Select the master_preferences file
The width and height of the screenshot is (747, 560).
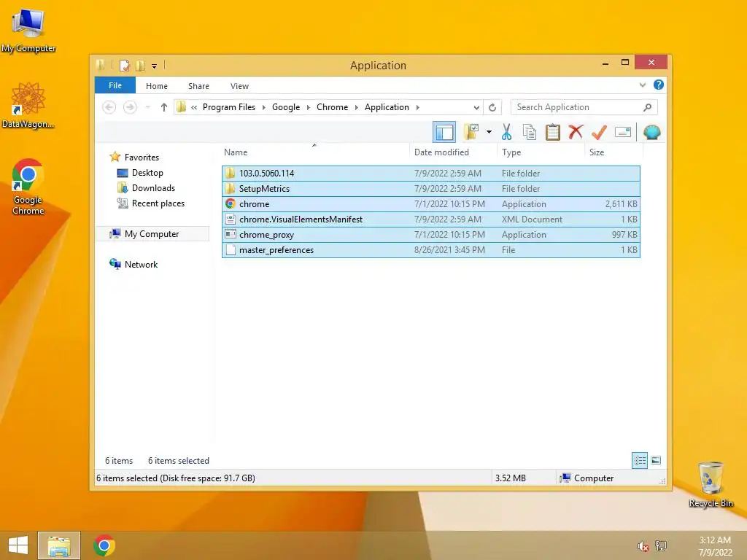(x=430, y=249)
